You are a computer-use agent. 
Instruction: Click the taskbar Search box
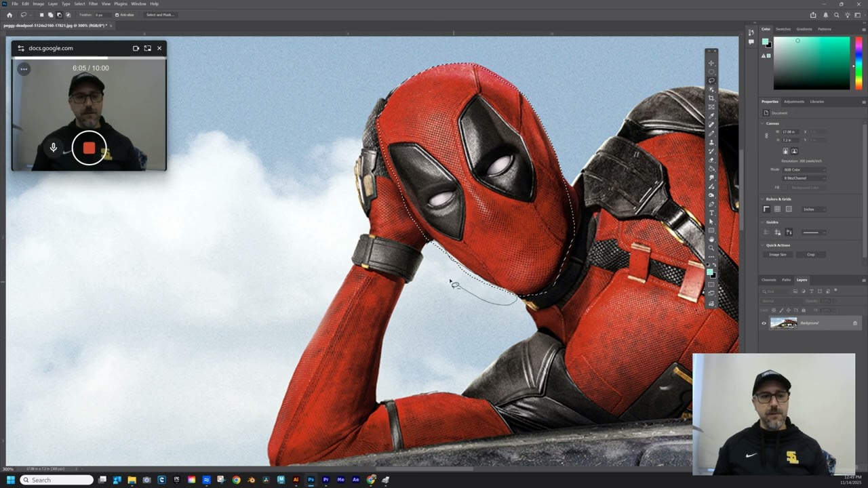click(x=57, y=480)
